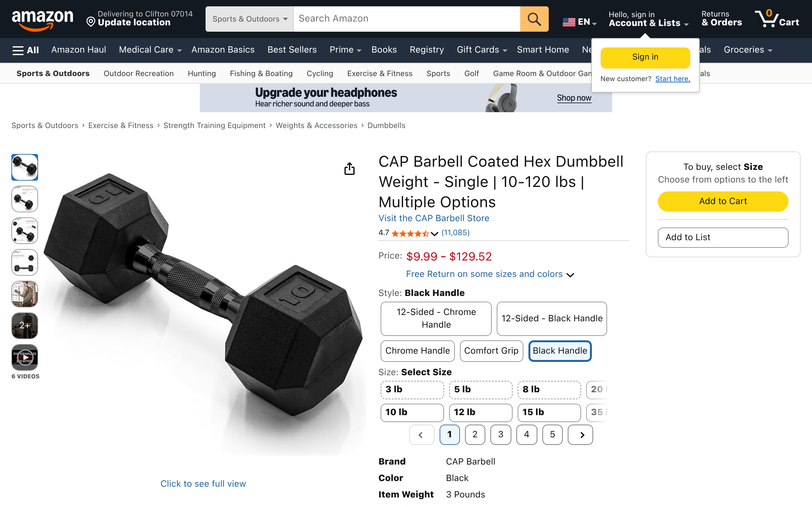The height and width of the screenshot is (507, 812).
Task: Open the Sports & Outdoors search category dropdown
Action: 250,19
